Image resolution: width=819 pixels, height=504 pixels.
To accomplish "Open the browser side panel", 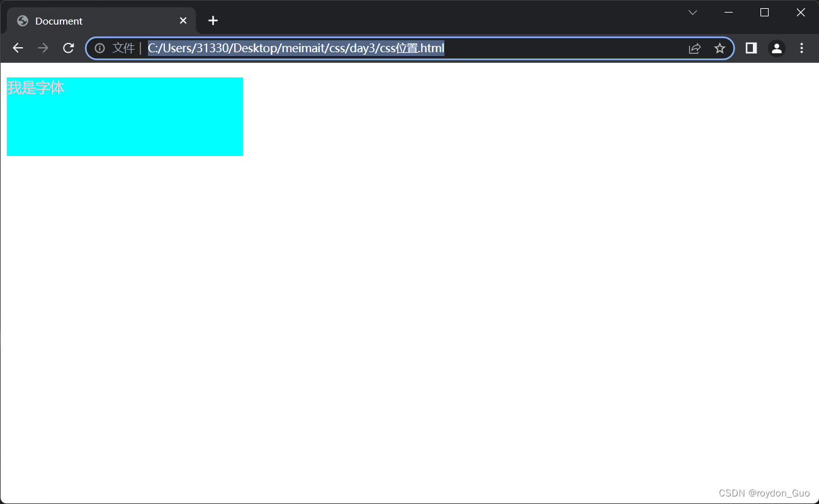I will [x=751, y=48].
